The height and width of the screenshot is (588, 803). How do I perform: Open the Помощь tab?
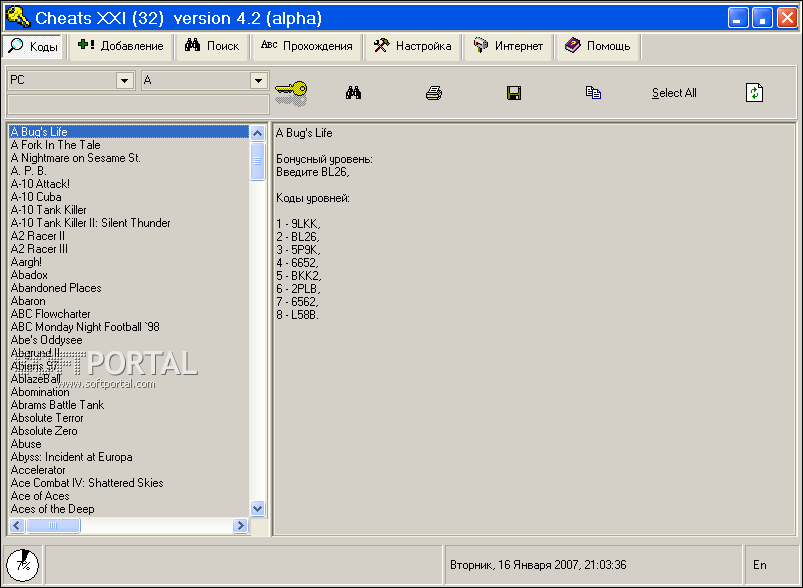(x=597, y=46)
